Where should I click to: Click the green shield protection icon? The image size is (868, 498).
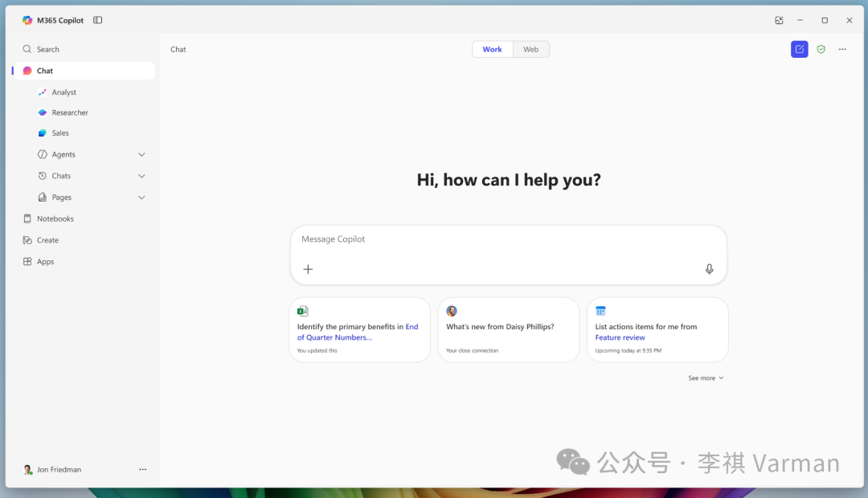(x=821, y=49)
